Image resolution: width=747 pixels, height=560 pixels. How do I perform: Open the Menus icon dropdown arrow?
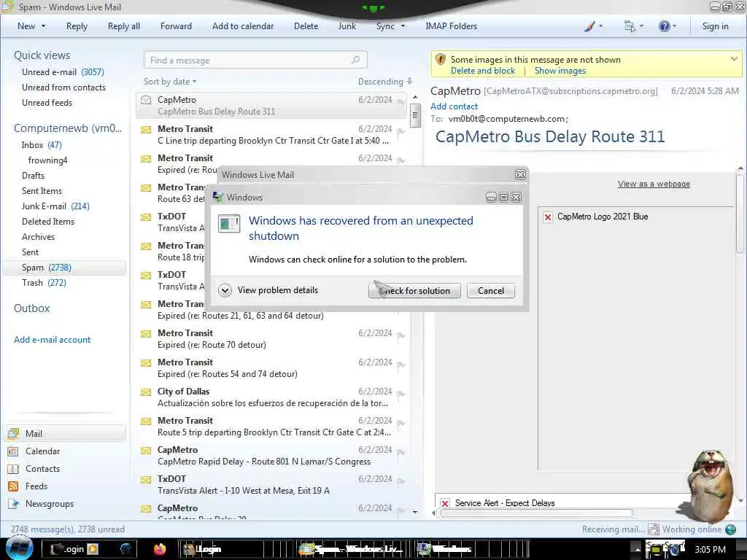[641, 26]
